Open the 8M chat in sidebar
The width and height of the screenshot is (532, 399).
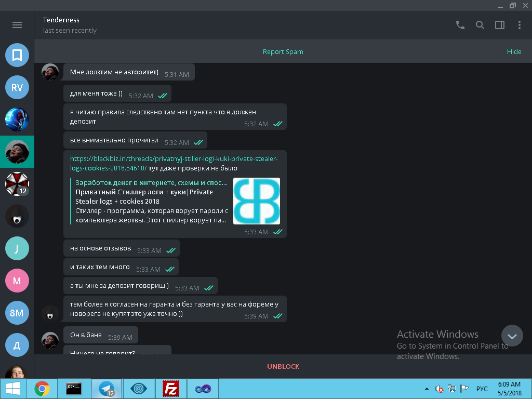[17, 313]
